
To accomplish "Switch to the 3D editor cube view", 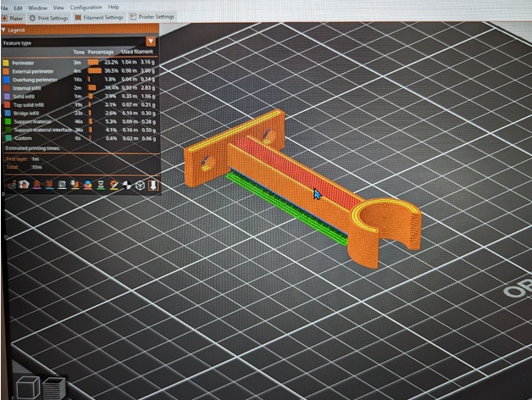I will point(29,387).
